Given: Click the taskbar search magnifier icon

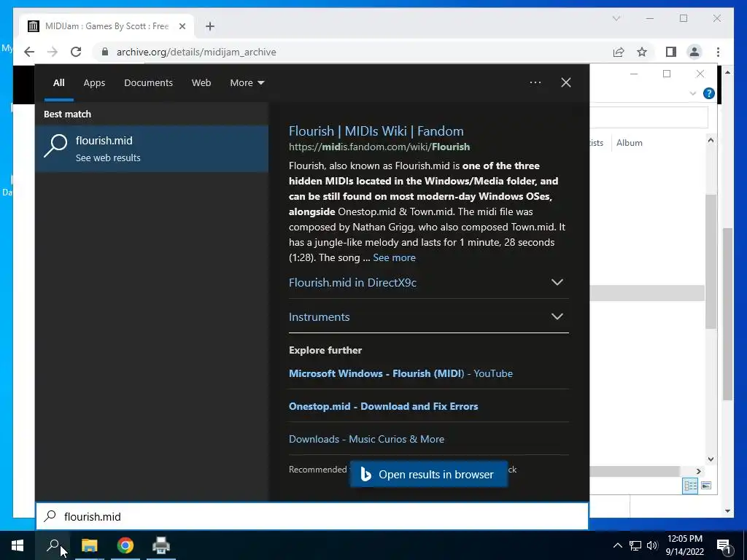Looking at the screenshot, I should [53, 545].
